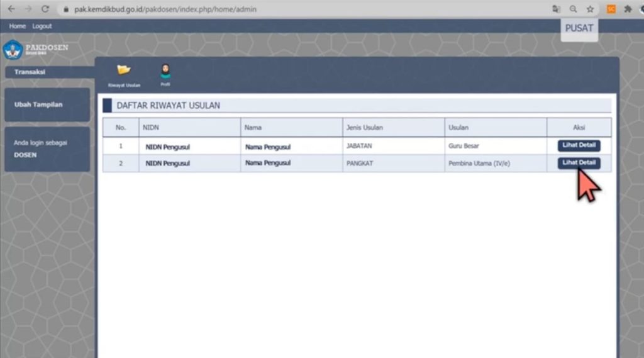This screenshot has width=644, height=358.
Task: Open the translate page icon
Action: tap(556, 9)
